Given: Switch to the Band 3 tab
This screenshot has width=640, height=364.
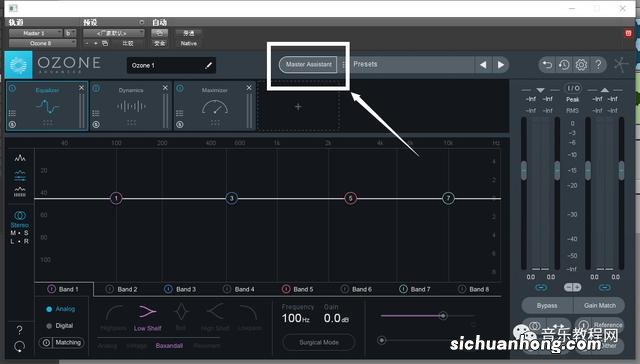Looking at the screenshot, I should tap(180, 289).
